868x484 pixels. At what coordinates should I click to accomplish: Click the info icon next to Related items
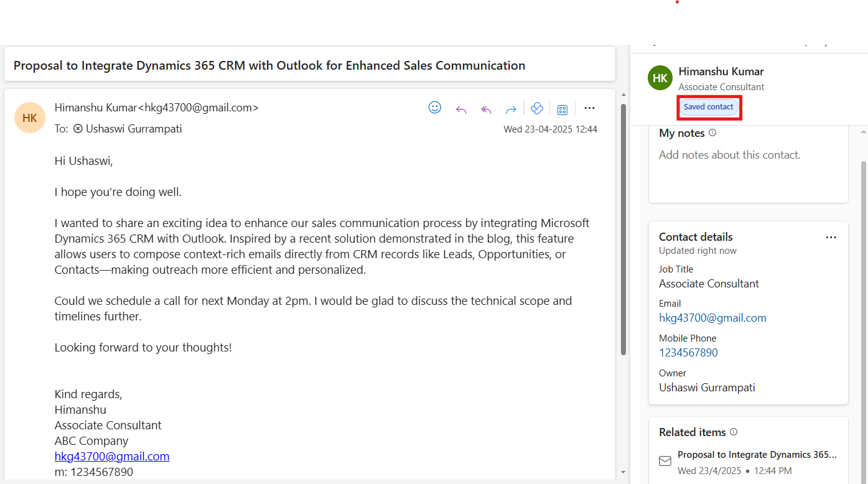tap(734, 432)
